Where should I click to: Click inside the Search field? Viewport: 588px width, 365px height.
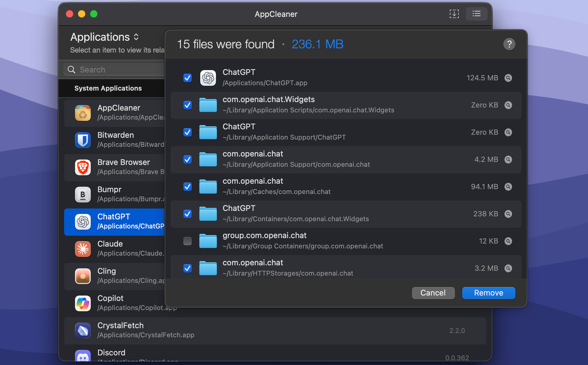click(x=114, y=69)
